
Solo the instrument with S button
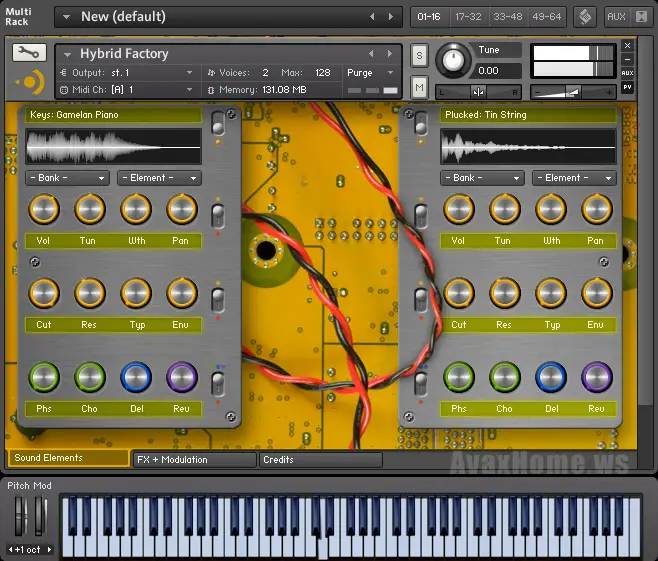pos(419,55)
